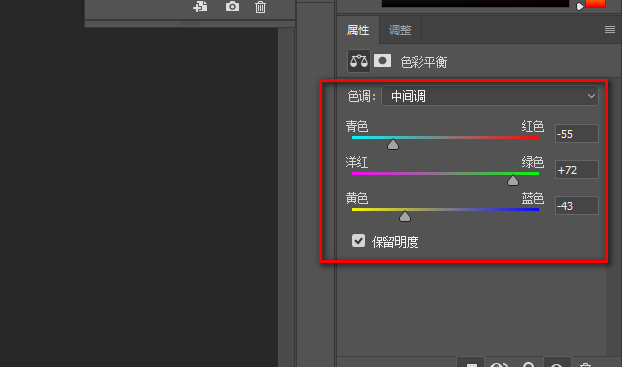Toggle the 保留明度 checkbox
This screenshot has width=622, height=367.
click(x=358, y=240)
